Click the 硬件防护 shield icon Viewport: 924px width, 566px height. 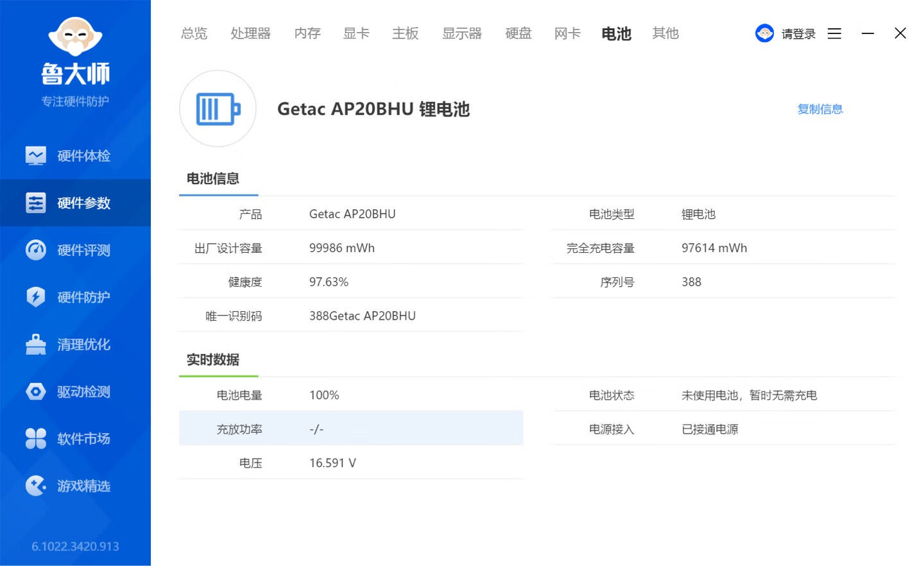pyautogui.click(x=35, y=297)
